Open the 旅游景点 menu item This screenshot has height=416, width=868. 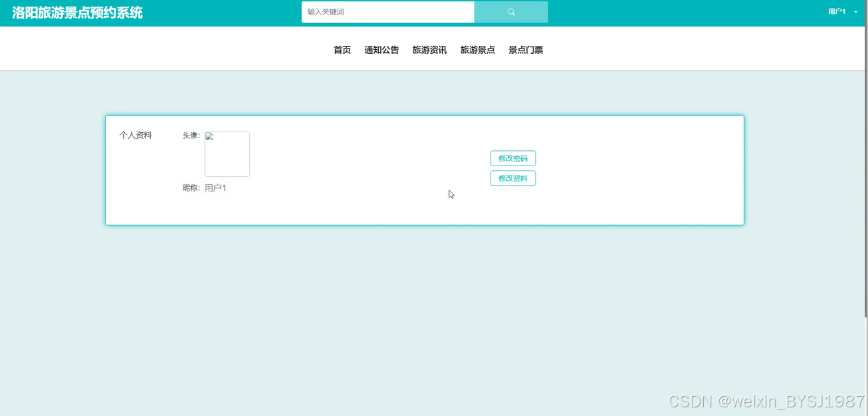478,50
